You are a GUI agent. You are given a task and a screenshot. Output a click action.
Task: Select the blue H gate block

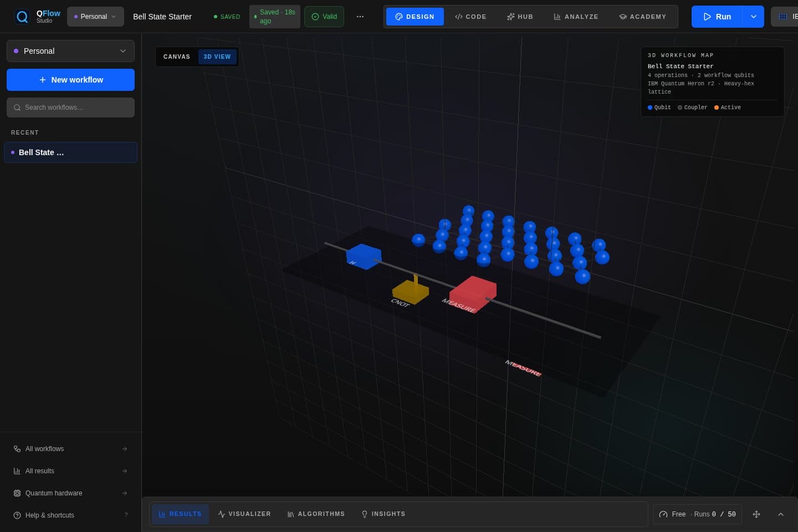pos(364,257)
